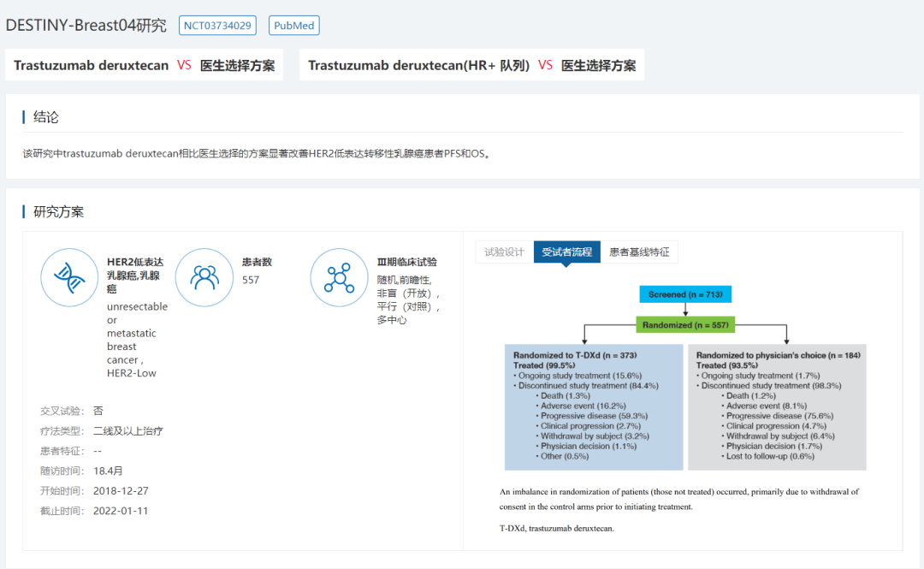
Task: Open the 患者基线特征 tab
Action: 639,252
